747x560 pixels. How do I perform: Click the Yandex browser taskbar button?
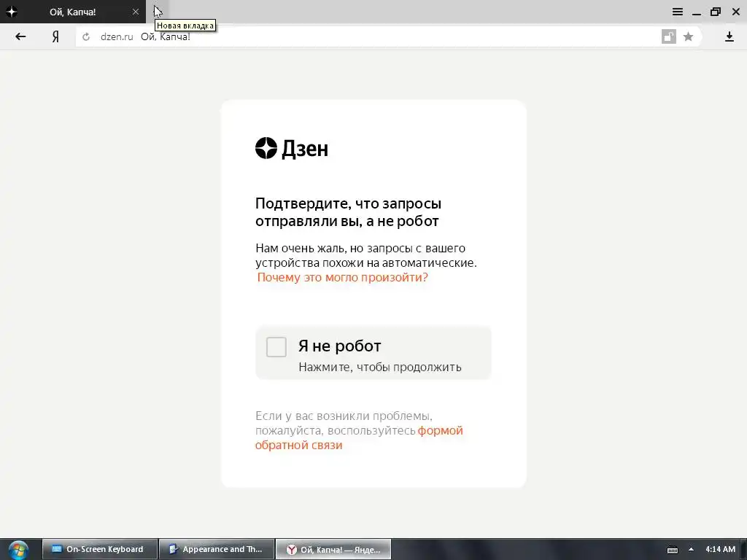pyautogui.click(x=333, y=549)
